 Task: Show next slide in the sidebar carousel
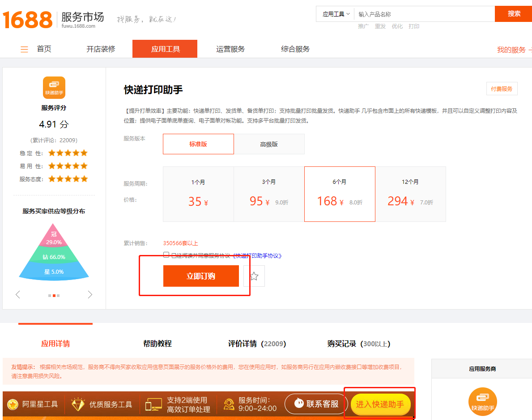point(90,294)
